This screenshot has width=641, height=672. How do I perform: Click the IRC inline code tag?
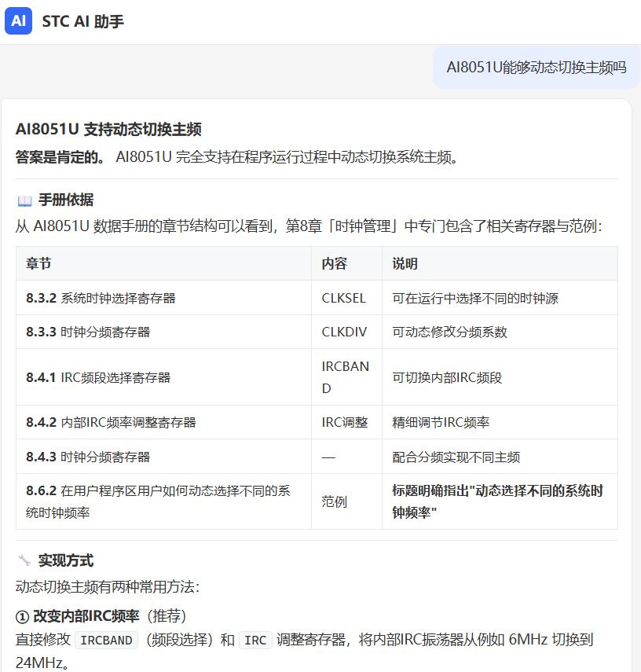tap(255, 641)
